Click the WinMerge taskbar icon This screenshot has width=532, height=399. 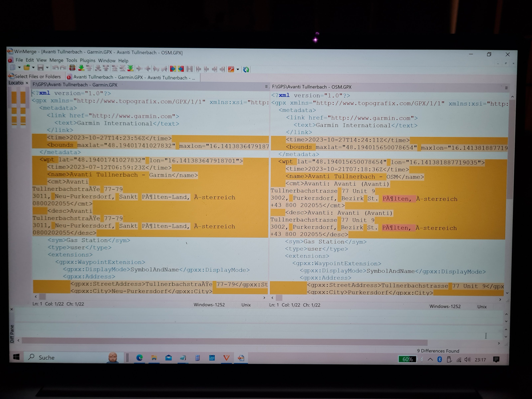pyautogui.click(x=241, y=358)
